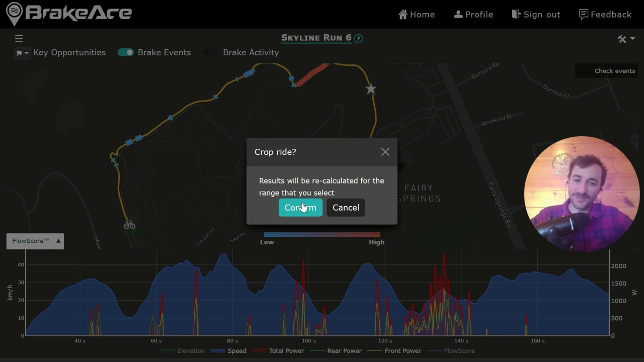Click the Key Opportunities label
Viewport: 644px width, 362px height.
click(69, 52)
